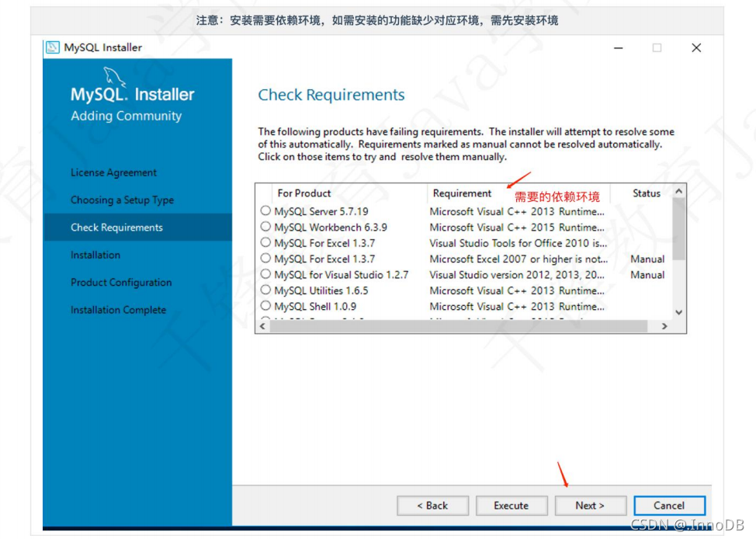Screen dimensions: 756x539
Task: Click the 'Microsoft Excel 2007 or higher is not...' requirement
Action: [518, 259]
